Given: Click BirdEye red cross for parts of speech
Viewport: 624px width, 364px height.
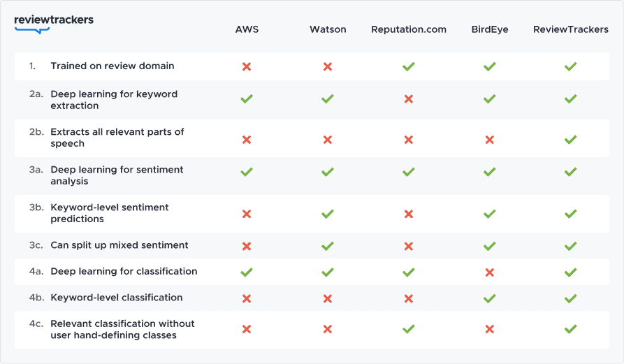Looking at the screenshot, I should point(490,140).
